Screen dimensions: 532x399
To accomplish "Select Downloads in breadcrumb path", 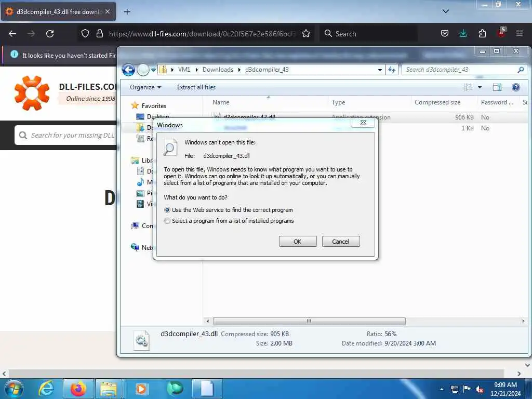I will [218, 70].
